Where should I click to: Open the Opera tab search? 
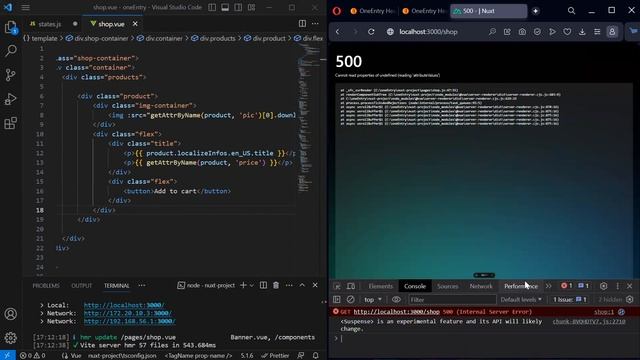click(571, 11)
